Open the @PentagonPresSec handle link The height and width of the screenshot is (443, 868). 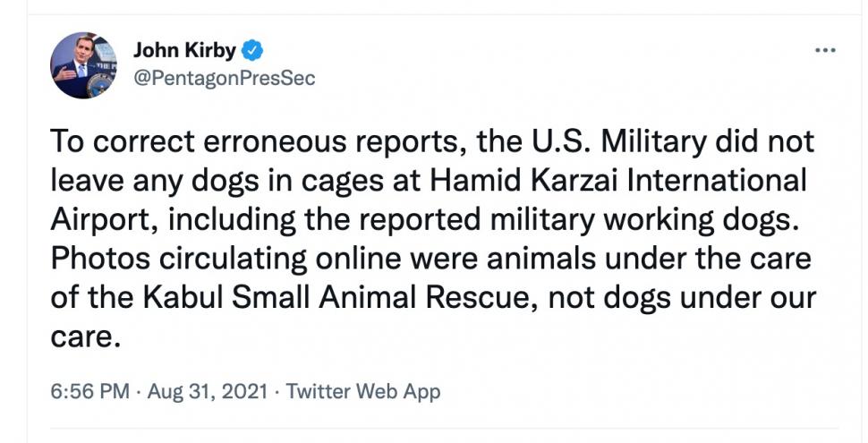tap(224, 78)
